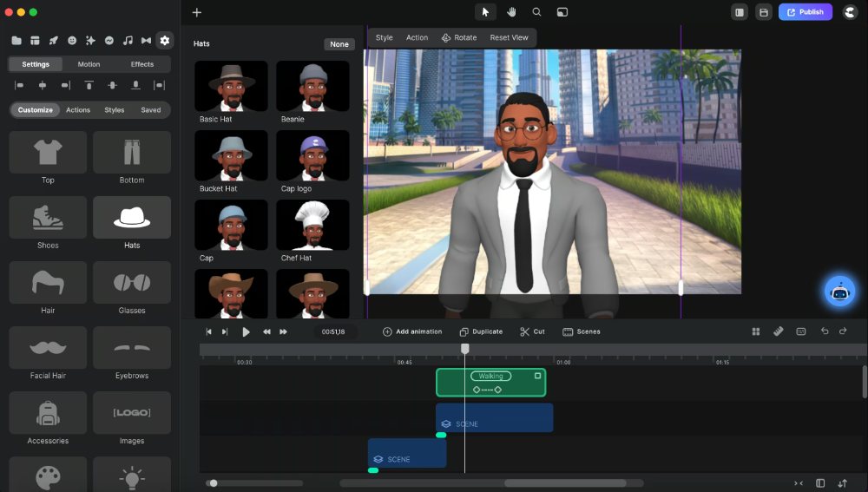Open the music note audio icon
Image resolution: width=868 pixels, height=492 pixels.
(x=128, y=41)
